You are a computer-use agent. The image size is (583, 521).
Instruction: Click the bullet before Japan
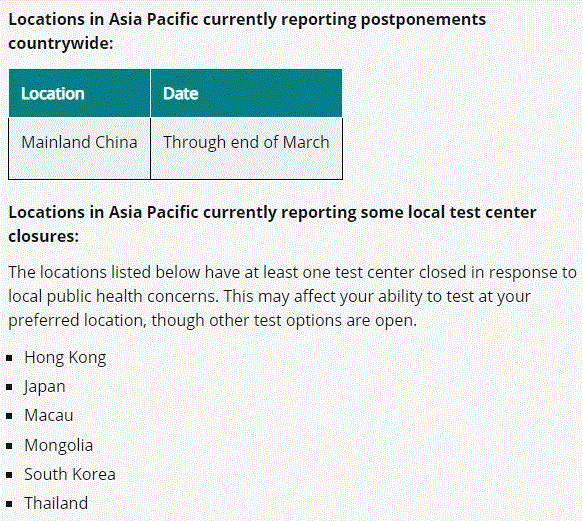(10, 387)
